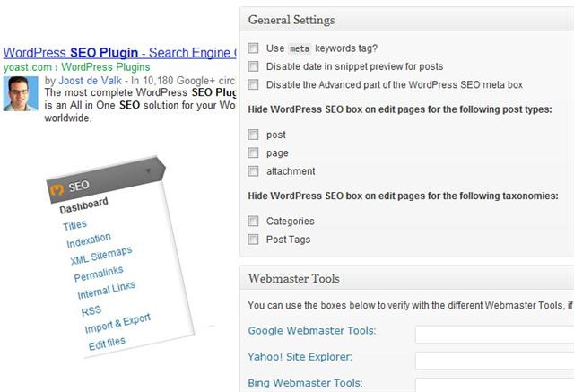The image size is (574, 392).
Task: Focus the Yahoo! Site Explorer field
Action: click(x=494, y=361)
